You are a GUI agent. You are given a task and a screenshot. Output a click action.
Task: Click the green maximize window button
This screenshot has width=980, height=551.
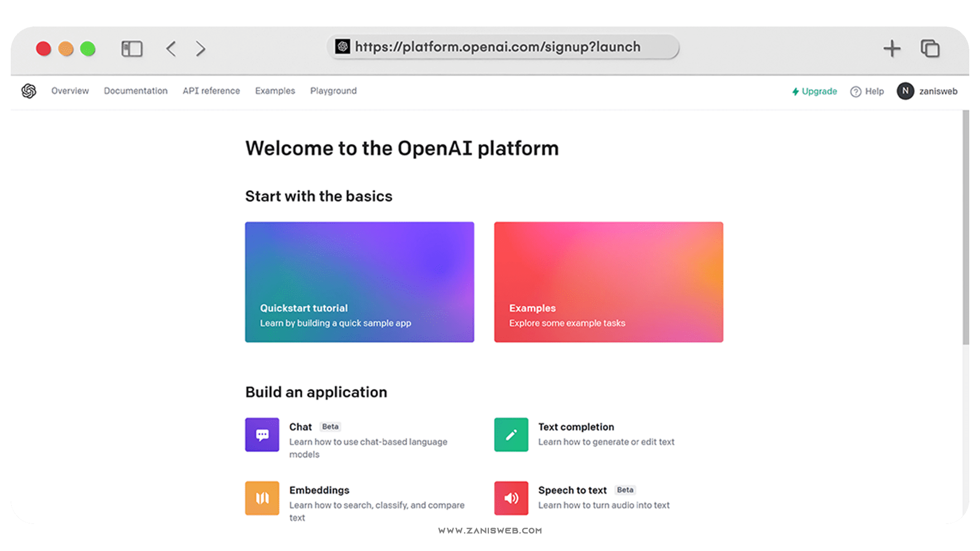click(x=88, y=49)
